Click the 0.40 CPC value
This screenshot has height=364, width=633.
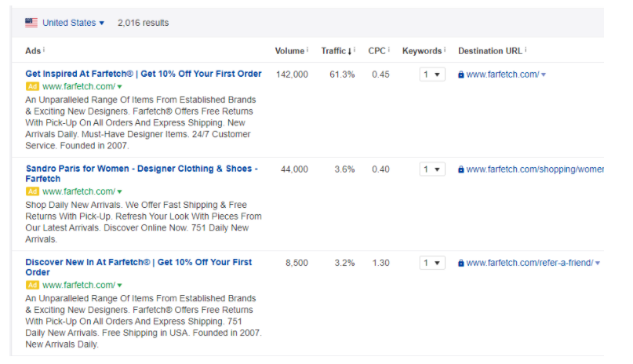tap(380, 169)
